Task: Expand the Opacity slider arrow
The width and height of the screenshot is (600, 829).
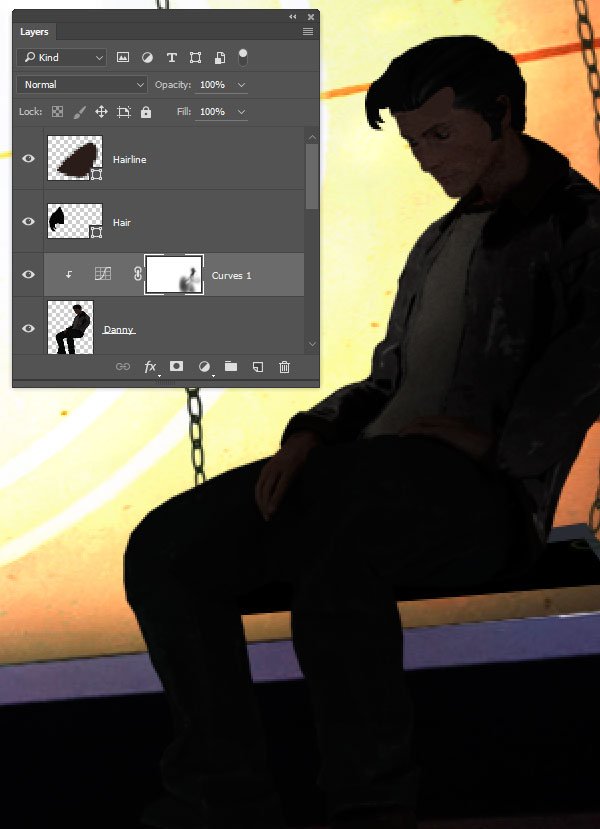Action: pyautogui.click(x=242, y=85)
